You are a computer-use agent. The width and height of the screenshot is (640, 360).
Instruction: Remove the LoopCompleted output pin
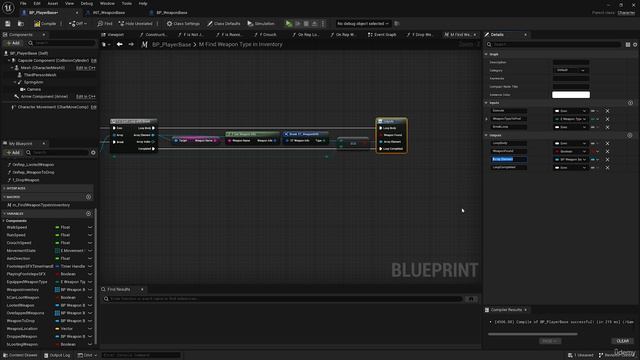tap(607, 168)
